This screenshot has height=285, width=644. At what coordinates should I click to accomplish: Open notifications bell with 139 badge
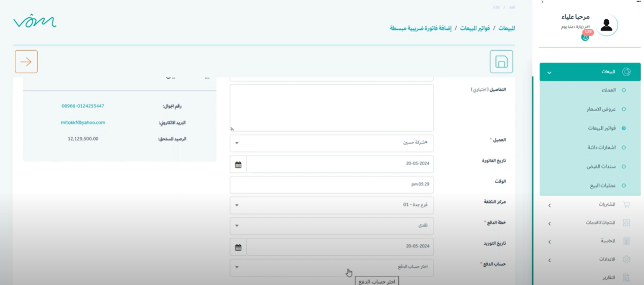(x=586, y=36)
